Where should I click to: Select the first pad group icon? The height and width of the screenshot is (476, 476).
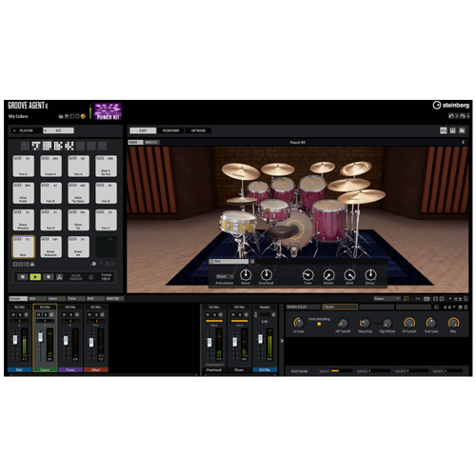coord(25,146)
